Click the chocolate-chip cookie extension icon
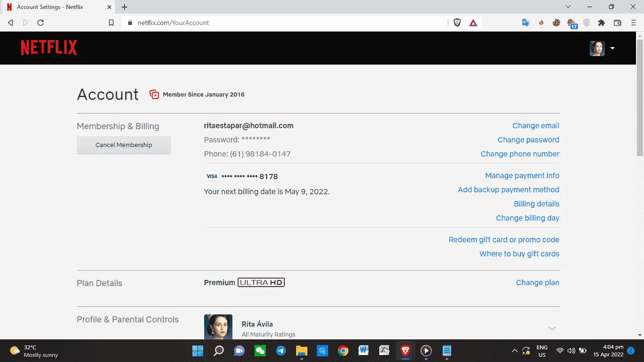This screenshot has height=362, width=644. coord(556,23)
